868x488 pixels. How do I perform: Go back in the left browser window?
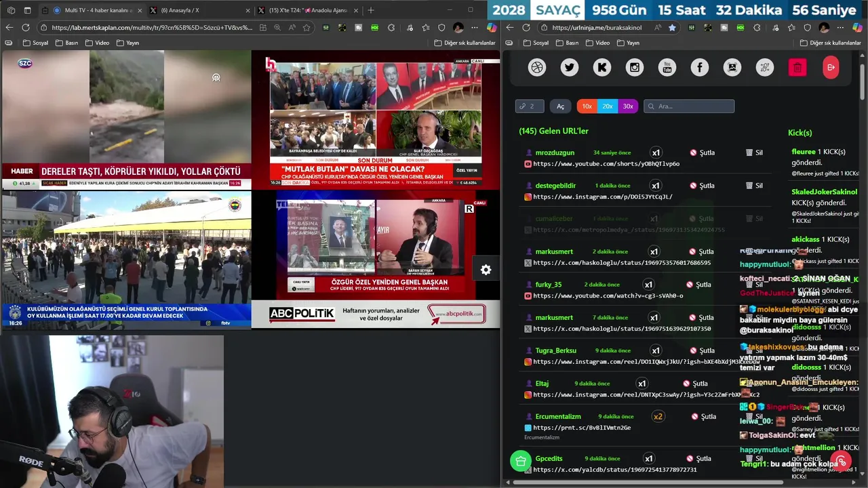(x=9, y=27)
